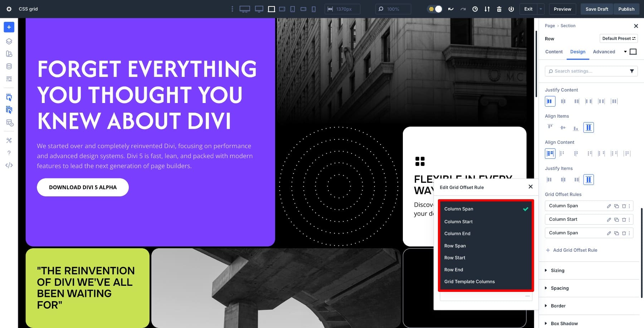Screen dimensions: 644x328
Task: Click pencil edit icon on Column Start rule
Action: [609, 220]
